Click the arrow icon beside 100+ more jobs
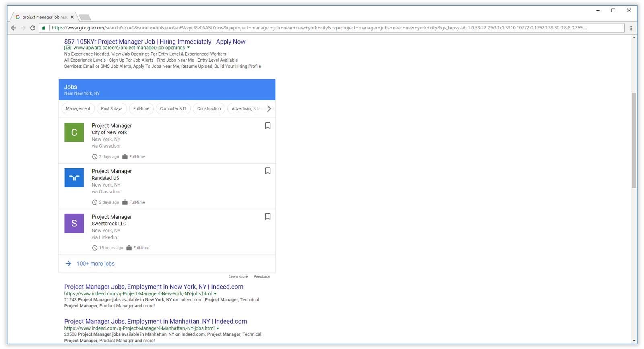Image resolution: width=644 pixels, height=349 pixels. (68, 264)
